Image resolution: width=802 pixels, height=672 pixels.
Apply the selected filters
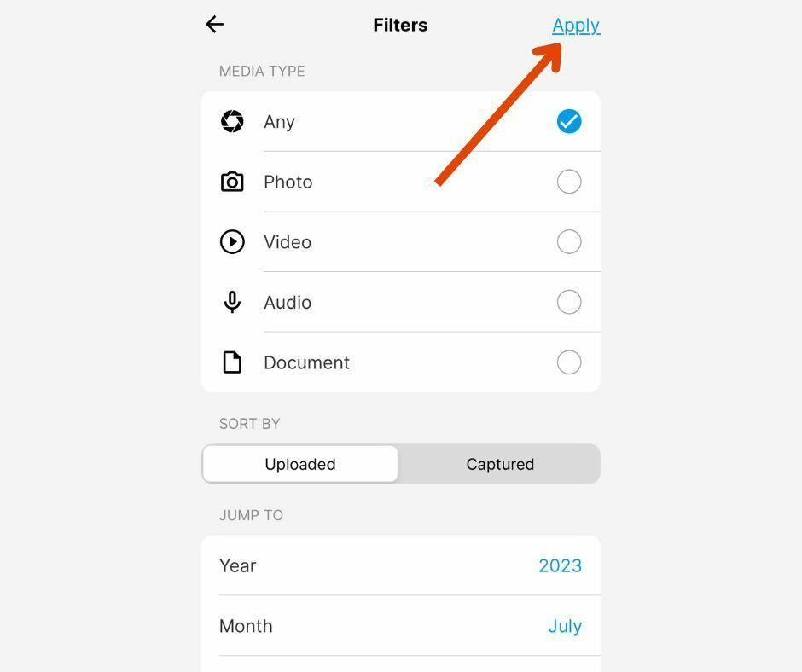[576, 25]
